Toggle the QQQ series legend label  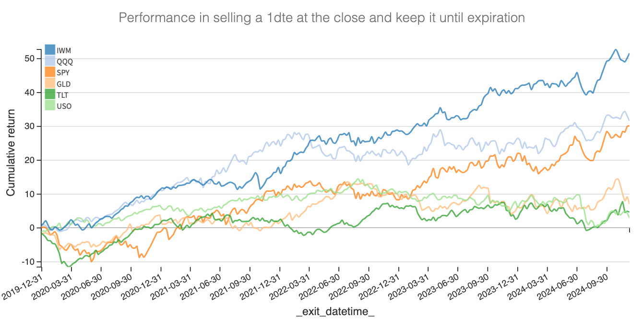(65, 61)
